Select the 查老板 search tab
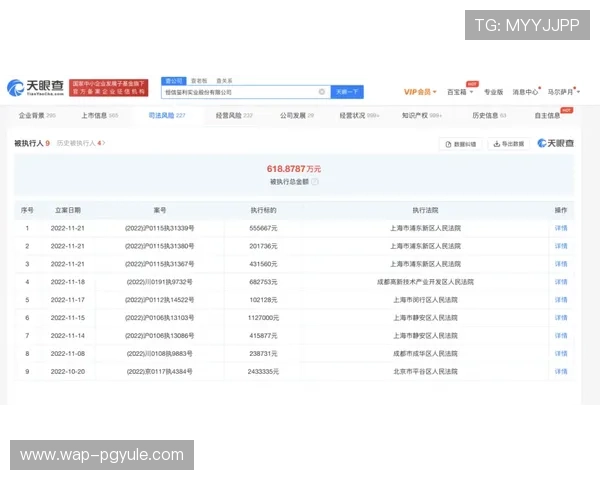600x480 pixels. pyautogui.click(x=199, y=81)
